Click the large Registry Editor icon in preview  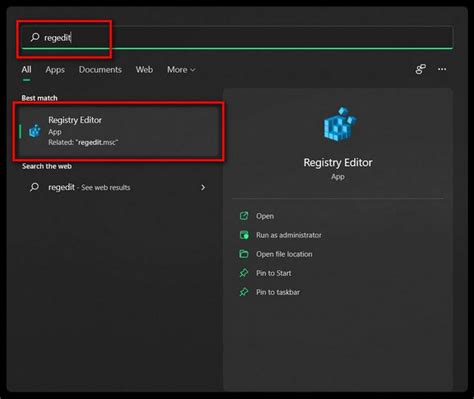point(340,124)
